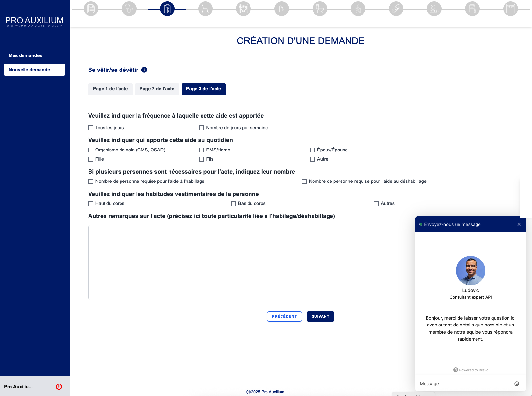
Task: Click the Consultant expert API text
Action: 471,297
